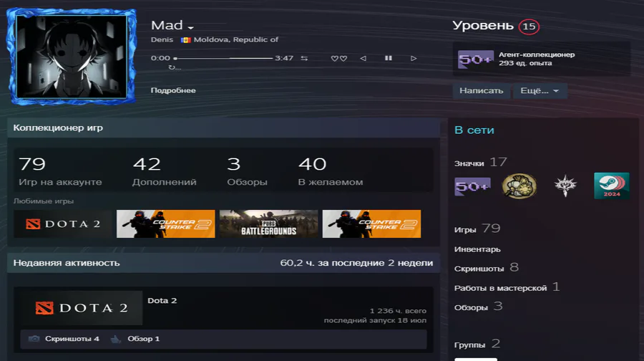The height and width of the screenshot is (361, 644).
Task: Open the Dota 2 favorite game banner
Action: [63, 224]
